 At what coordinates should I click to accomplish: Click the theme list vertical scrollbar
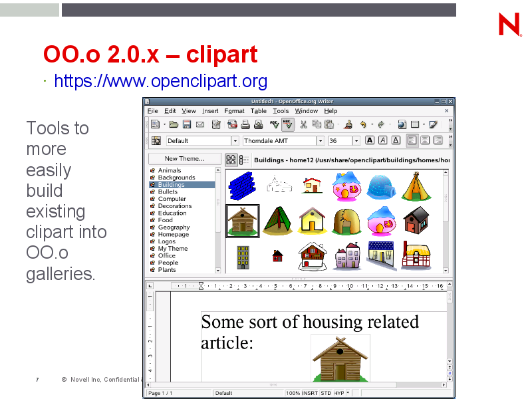tap(218, 220)
